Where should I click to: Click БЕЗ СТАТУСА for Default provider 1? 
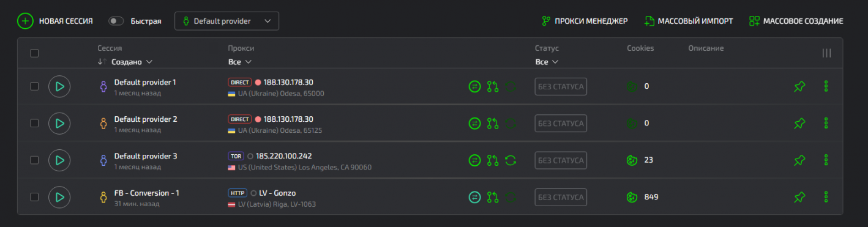561,87
